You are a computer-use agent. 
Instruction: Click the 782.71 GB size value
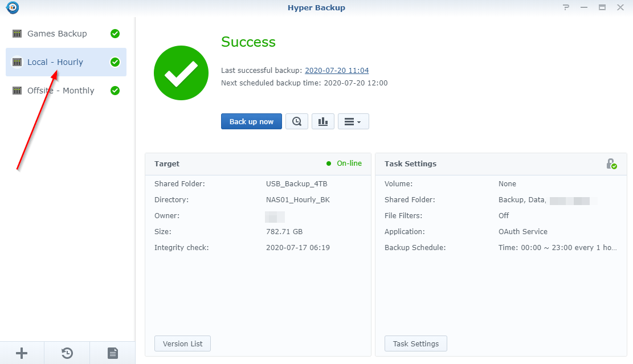(x=284, y=232)
